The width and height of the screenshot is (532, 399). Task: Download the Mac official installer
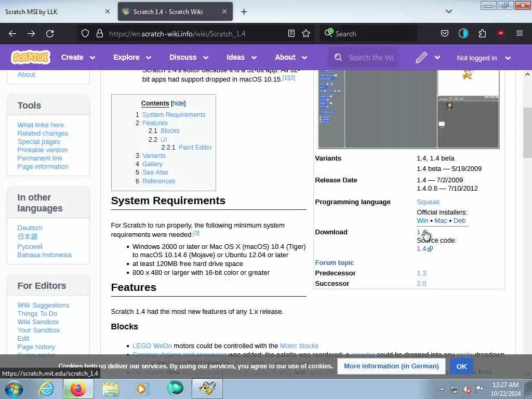point(441,220)
